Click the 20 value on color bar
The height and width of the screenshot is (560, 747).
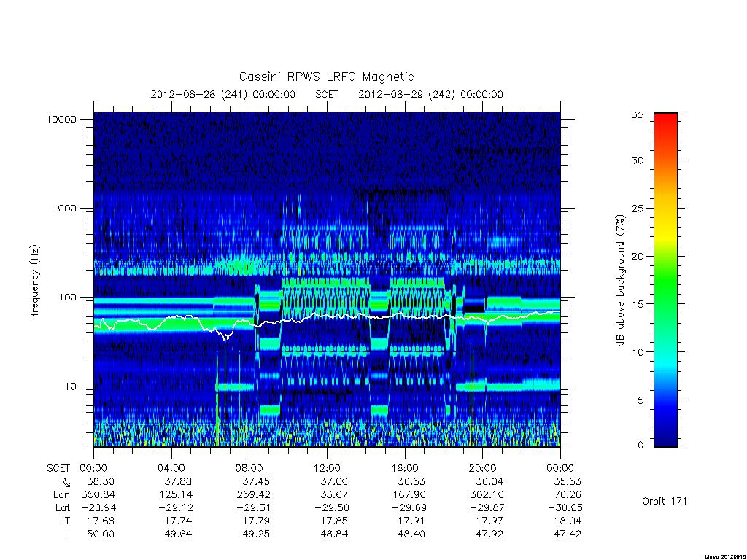637,256
